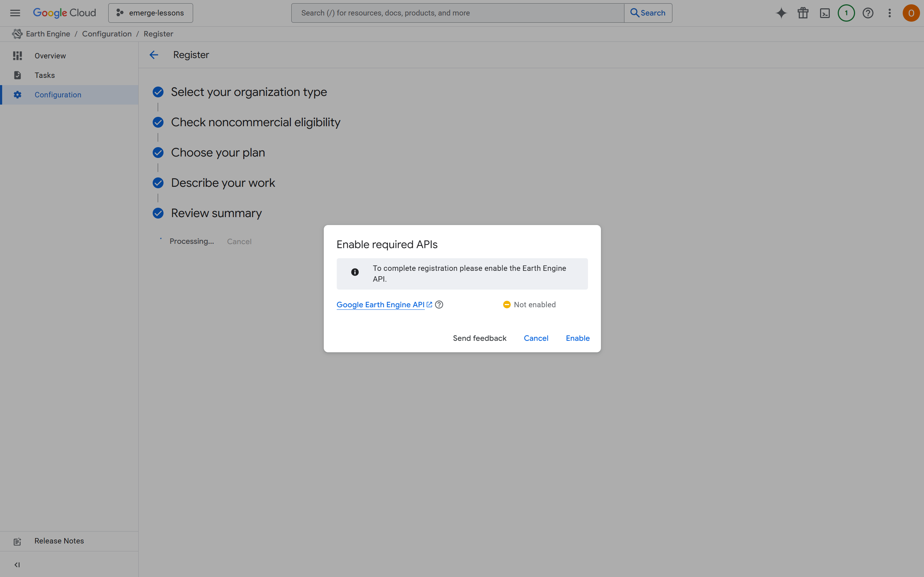Click the completed Choose your plan checkmark
924x577 pixels.
pyautogui.click(x=158, y=152)
